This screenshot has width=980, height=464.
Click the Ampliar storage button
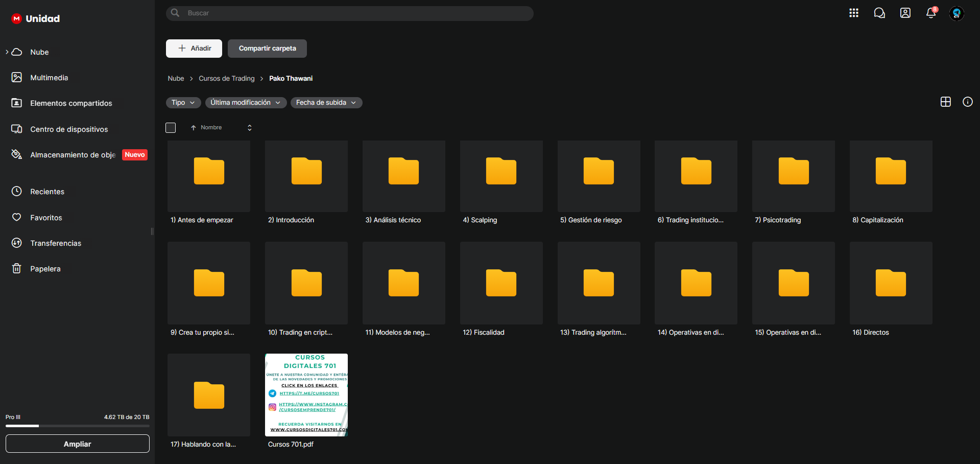[78, 444]
